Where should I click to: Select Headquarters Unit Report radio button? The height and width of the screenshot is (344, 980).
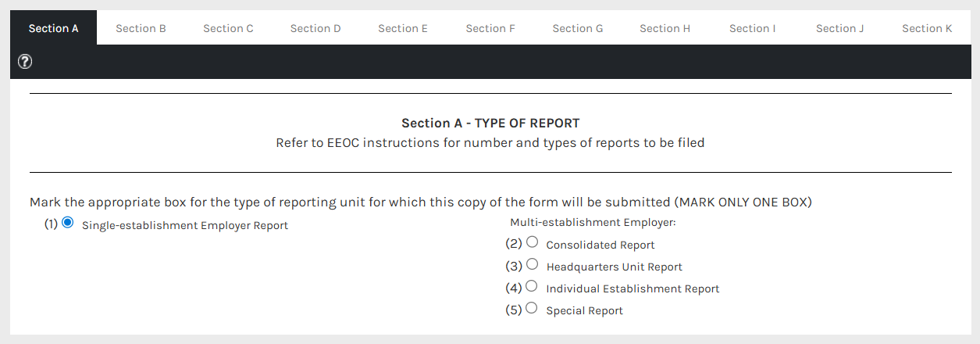533,264
